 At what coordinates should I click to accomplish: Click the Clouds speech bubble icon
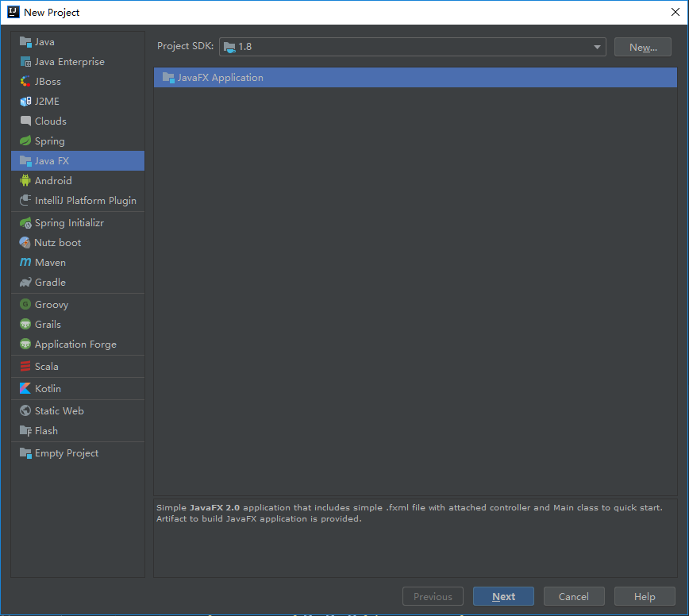25,121
